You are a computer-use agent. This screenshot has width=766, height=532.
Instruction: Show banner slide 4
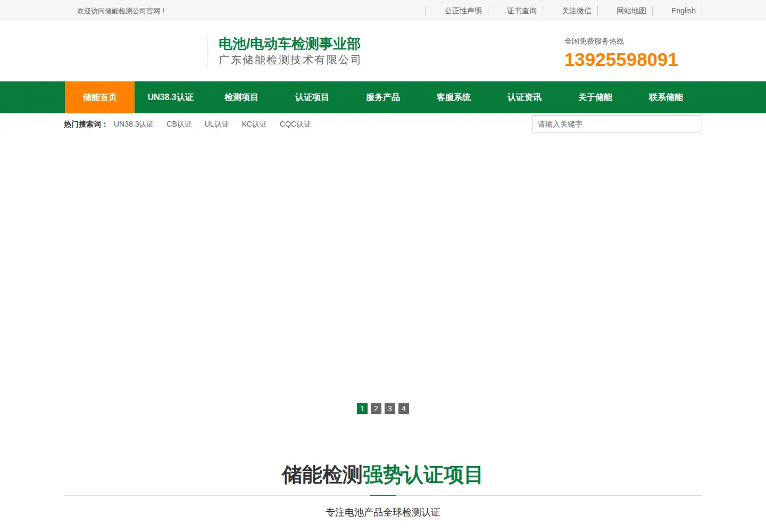click(404, 409)
